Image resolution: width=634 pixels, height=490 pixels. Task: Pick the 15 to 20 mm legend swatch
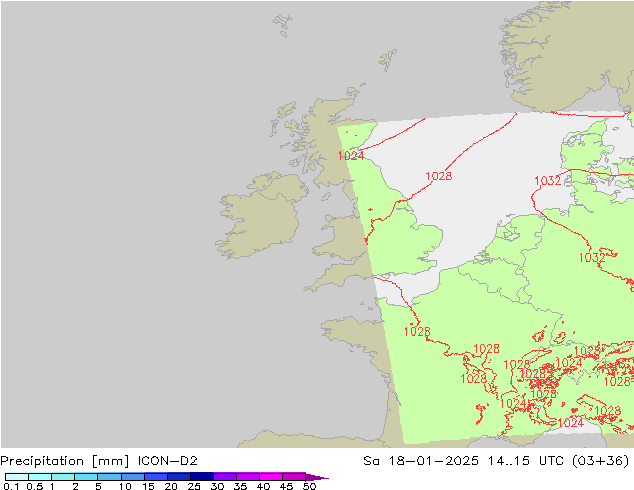[156, 477]
